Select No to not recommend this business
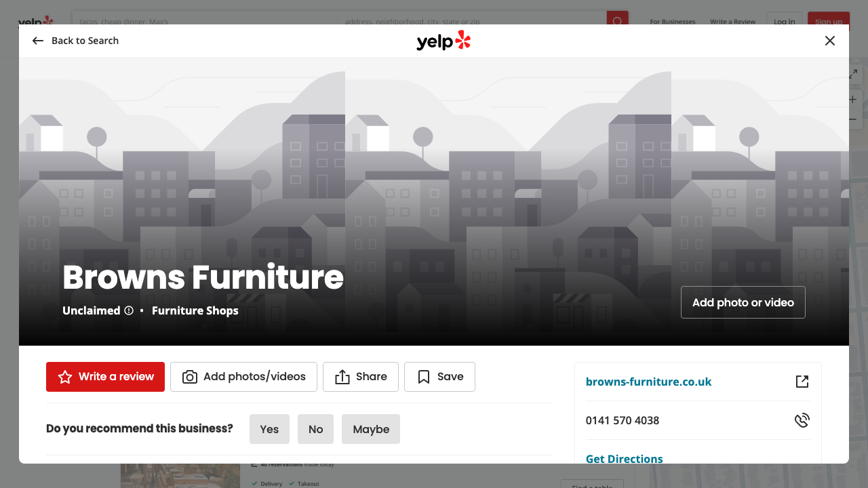Screen dimensions: 868x488 click(315, 429)
